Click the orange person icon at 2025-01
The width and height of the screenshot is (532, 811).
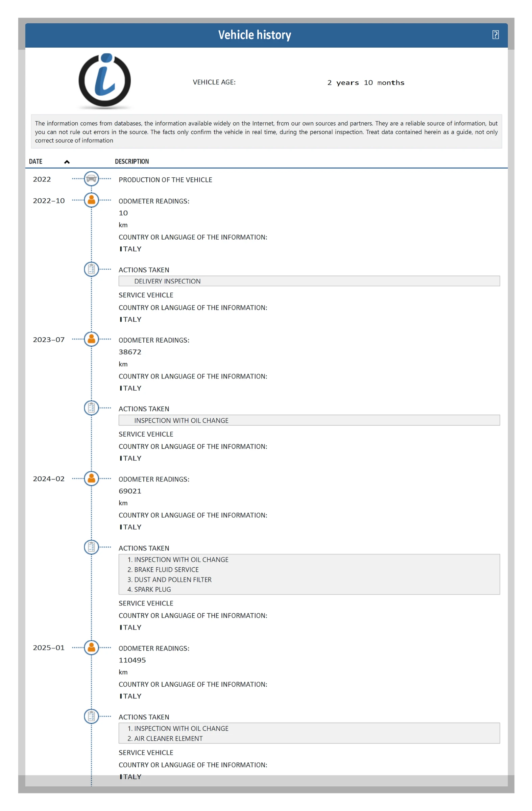point(91,647)
